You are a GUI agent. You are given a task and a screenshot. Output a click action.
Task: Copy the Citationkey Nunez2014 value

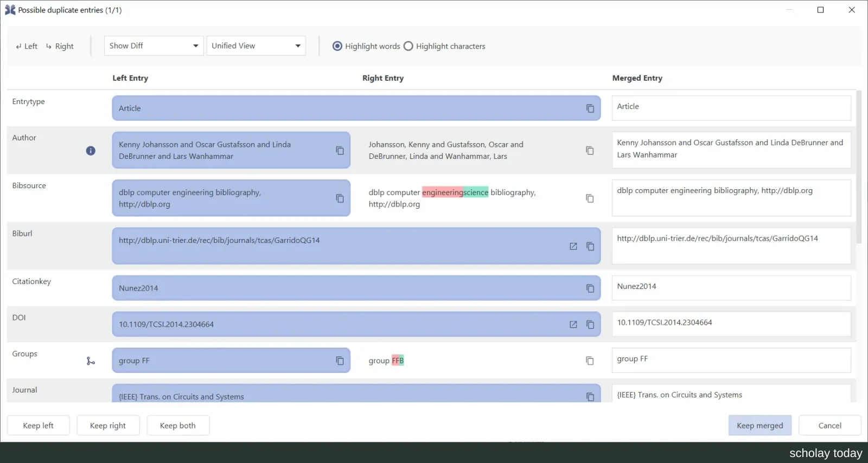click(x=590, y=288)
